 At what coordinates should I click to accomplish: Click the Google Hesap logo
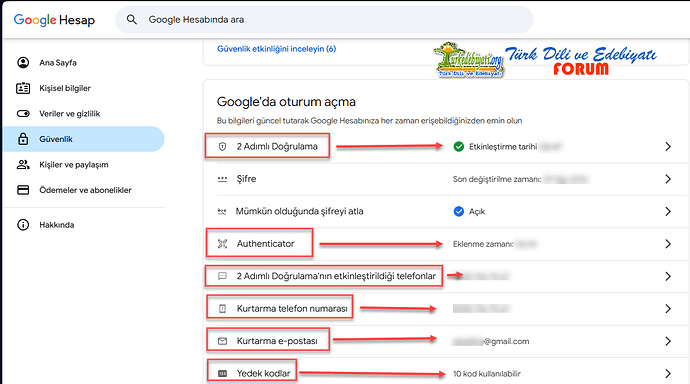coord(54,20)
